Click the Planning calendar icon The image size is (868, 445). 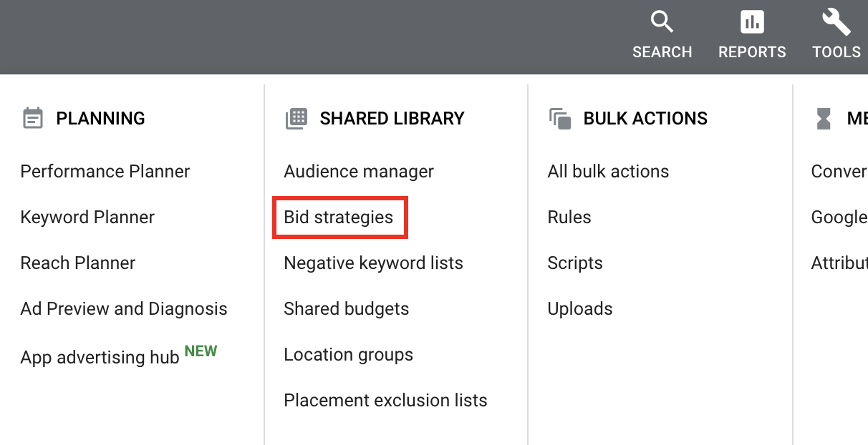33,118
